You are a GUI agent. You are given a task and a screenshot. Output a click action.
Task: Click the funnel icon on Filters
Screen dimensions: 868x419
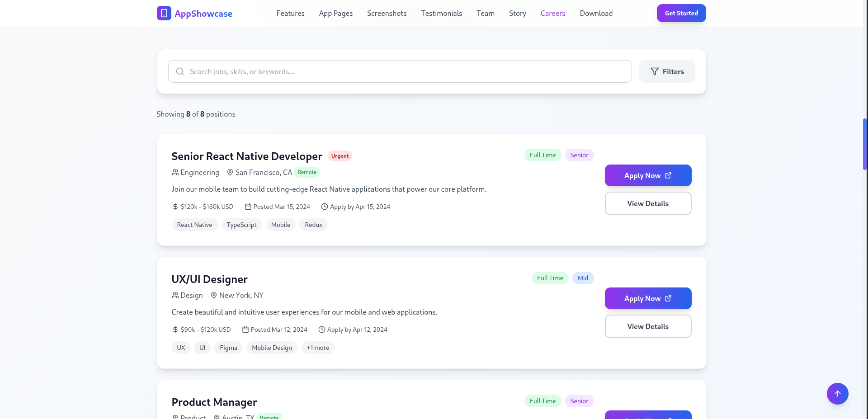click(x=654, y=71)
